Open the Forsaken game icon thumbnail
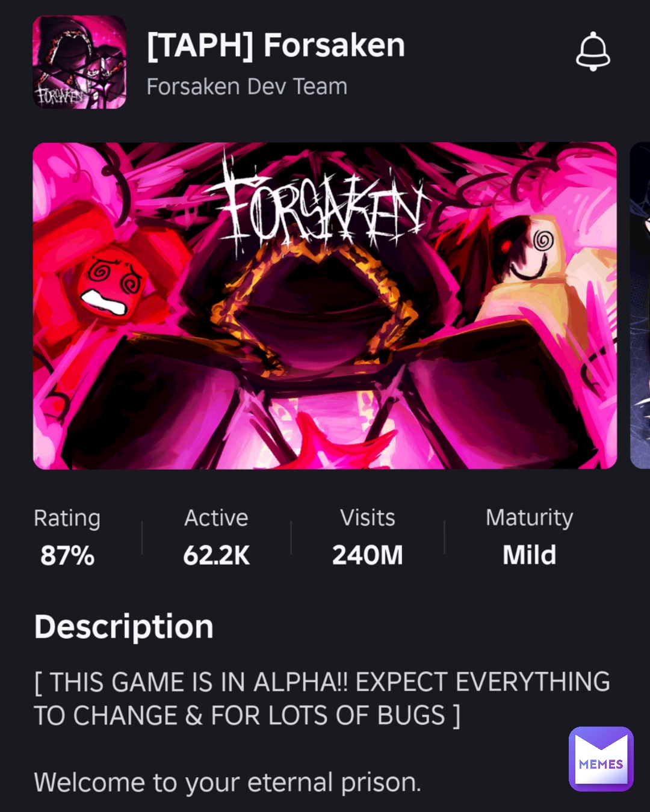650x812 pixels. click(79, 62)
